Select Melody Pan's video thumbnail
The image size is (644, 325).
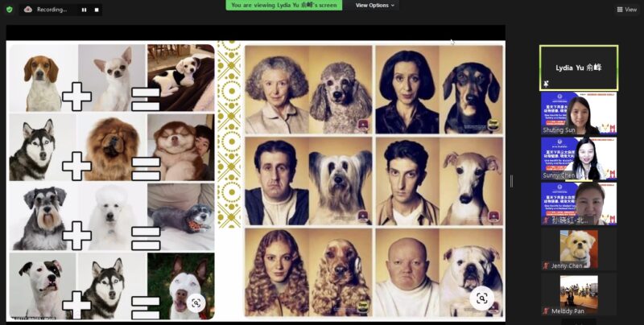click(x=579, y=293)
